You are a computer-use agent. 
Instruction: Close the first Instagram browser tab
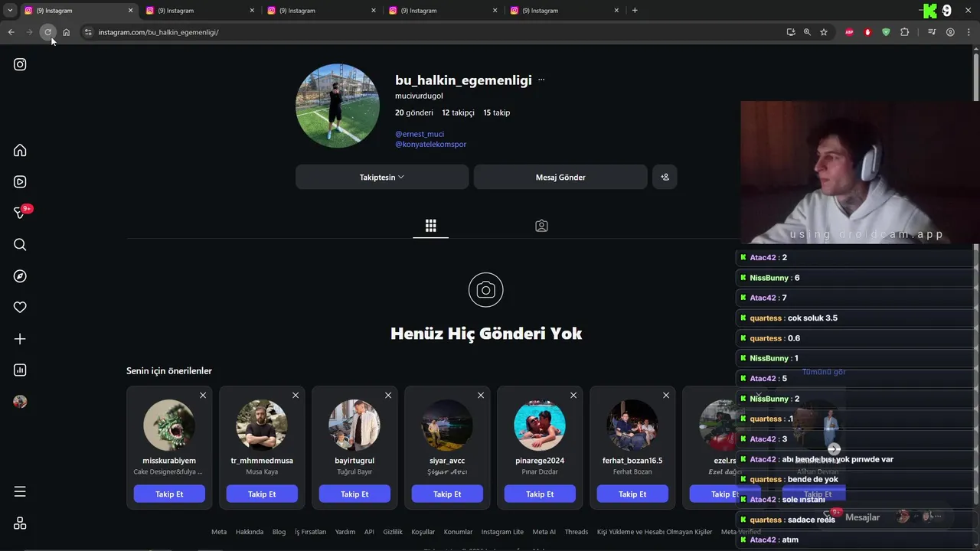[130, 11]
